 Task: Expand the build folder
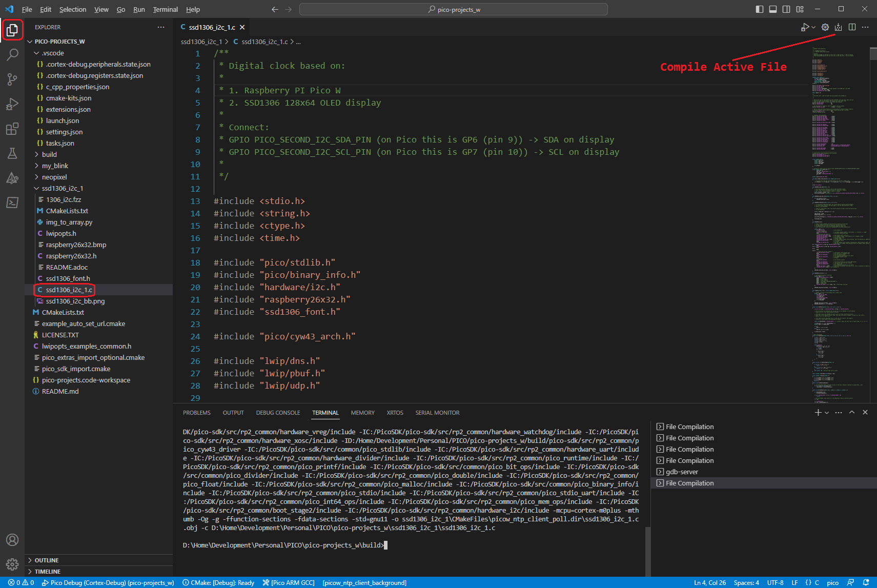tap(36, 154)
